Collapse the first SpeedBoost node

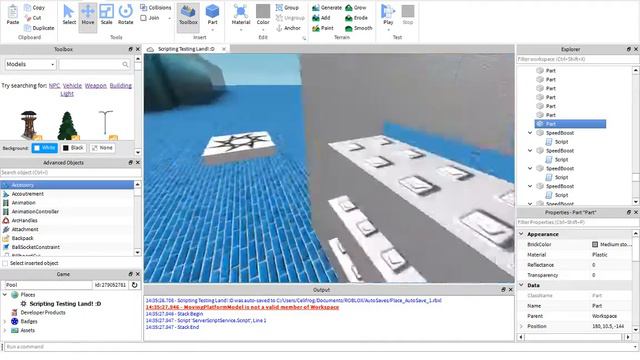[530, 133]
